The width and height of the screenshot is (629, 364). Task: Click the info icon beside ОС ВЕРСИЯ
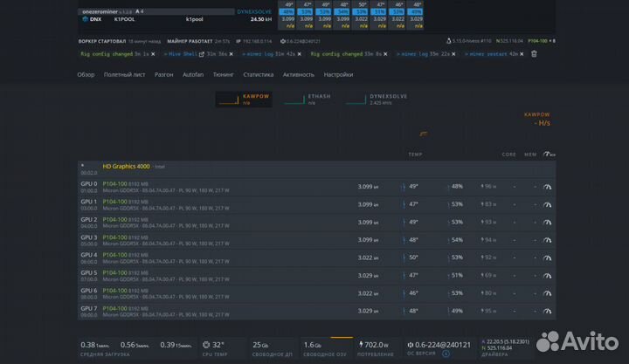click(x=446, y=354)
